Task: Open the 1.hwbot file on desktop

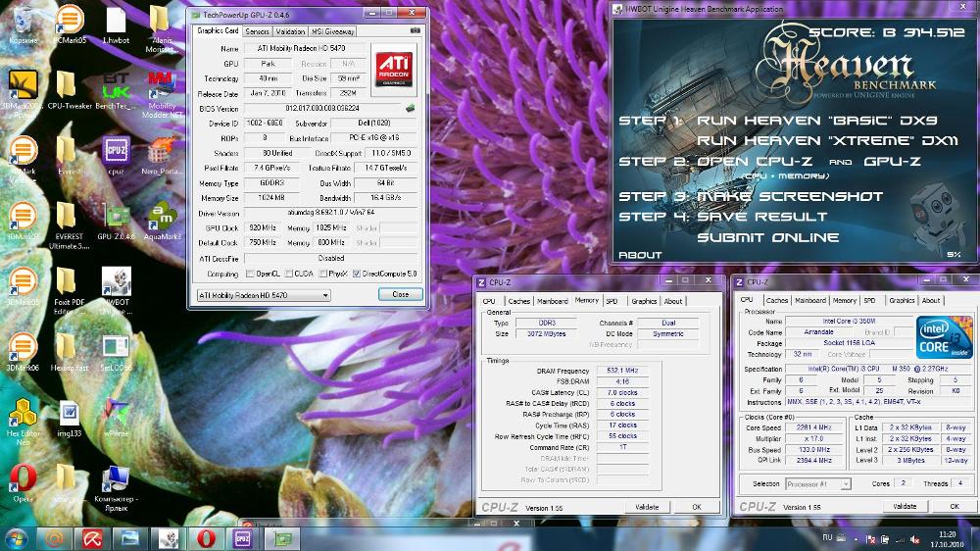Action: 117,25
